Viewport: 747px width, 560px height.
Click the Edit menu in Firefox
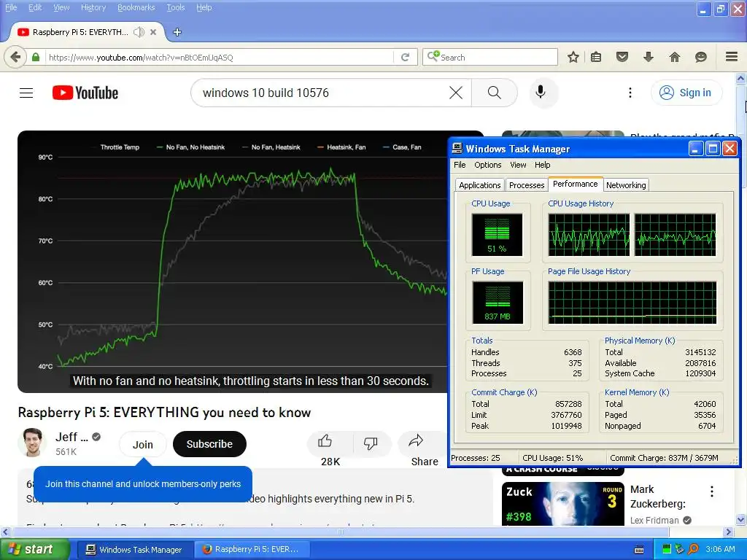point(35,7)
